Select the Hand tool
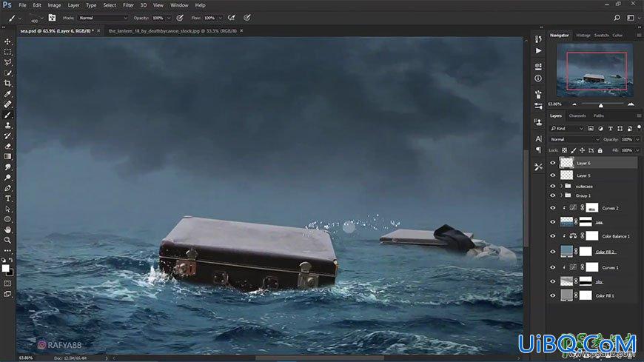The image size is (644, 362). tap(8, 230)
